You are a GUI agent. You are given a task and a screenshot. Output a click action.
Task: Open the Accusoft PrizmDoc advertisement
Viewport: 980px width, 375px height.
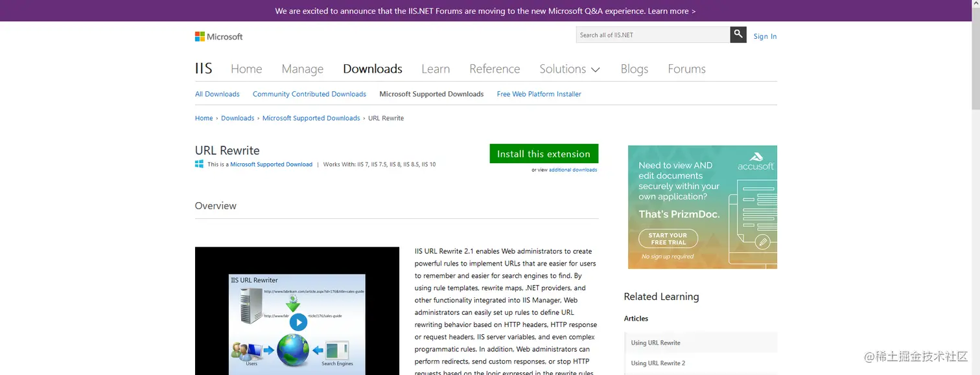(703, 207)
